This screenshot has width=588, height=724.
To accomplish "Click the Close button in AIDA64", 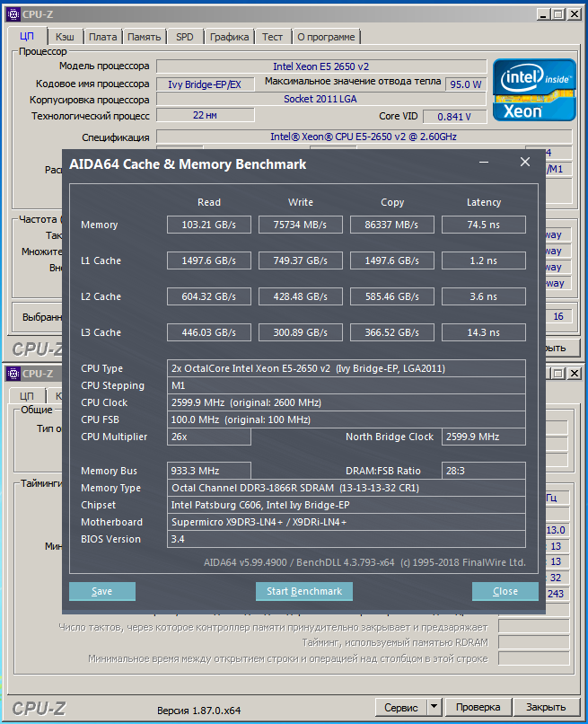I will click(505, 591).
